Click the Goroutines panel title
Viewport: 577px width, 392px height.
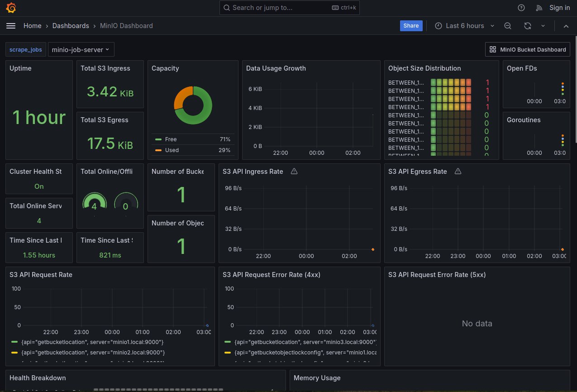pos(524,120)
